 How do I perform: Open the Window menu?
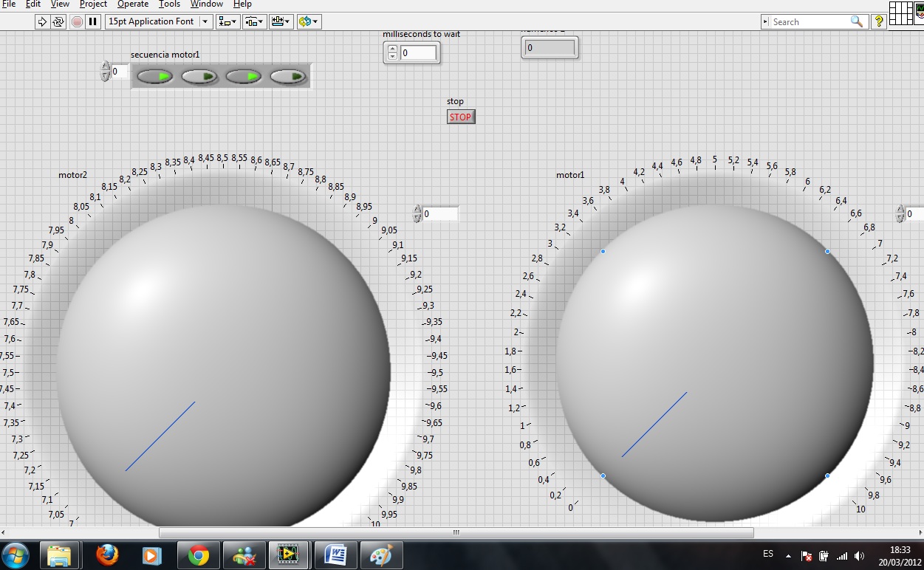(207, 4)
